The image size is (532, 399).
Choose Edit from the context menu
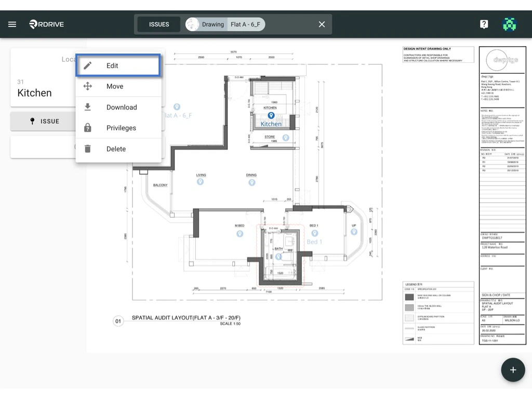coord(118,65)
